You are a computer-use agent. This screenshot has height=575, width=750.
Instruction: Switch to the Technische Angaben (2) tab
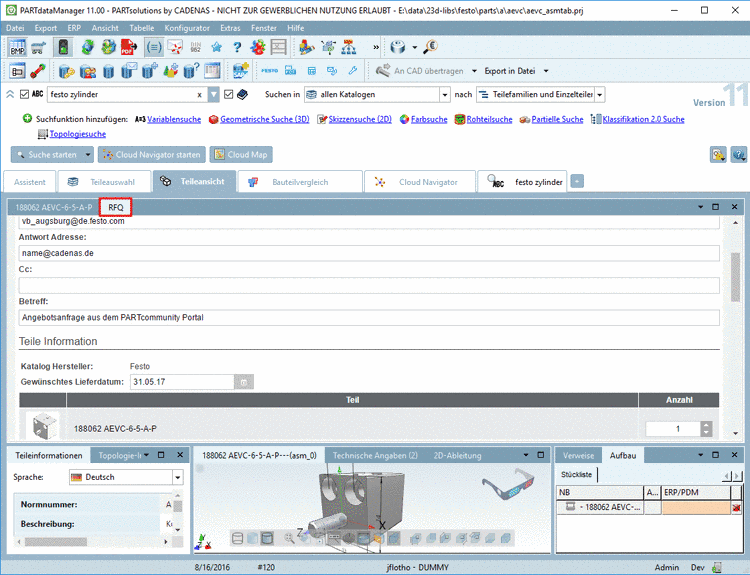375,455
